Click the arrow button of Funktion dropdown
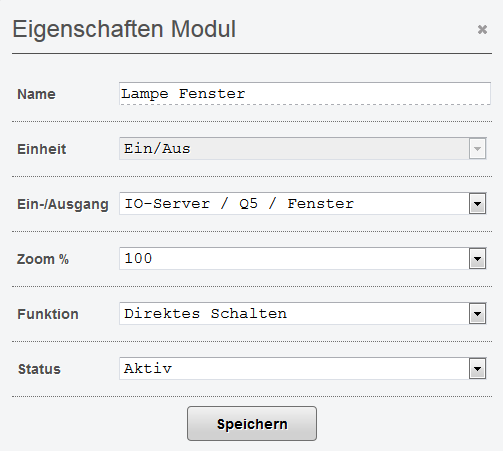503x451 pixels. [477, 314]
